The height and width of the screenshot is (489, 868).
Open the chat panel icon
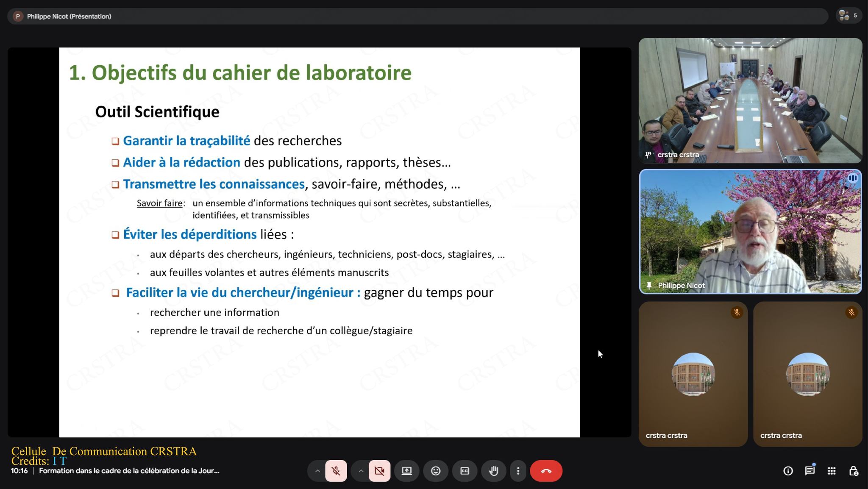click(810, 471)
